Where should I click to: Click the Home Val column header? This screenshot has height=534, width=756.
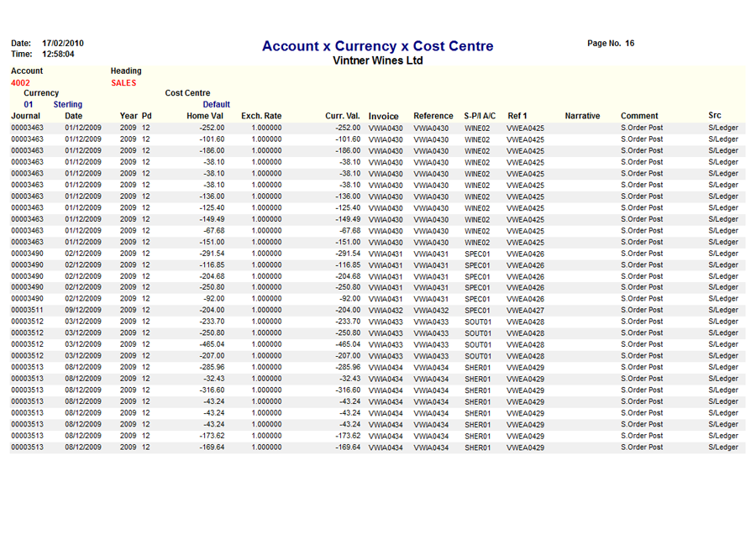(x=205, y=116)
